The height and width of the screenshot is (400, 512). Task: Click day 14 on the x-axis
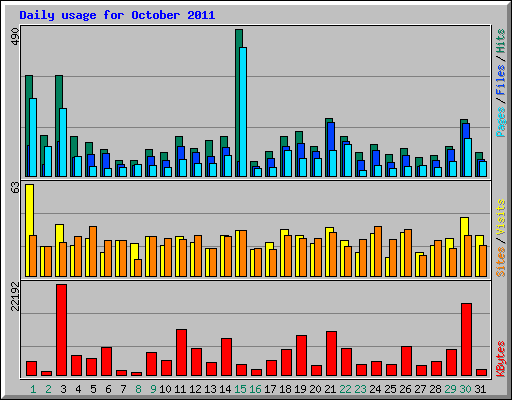225,389
